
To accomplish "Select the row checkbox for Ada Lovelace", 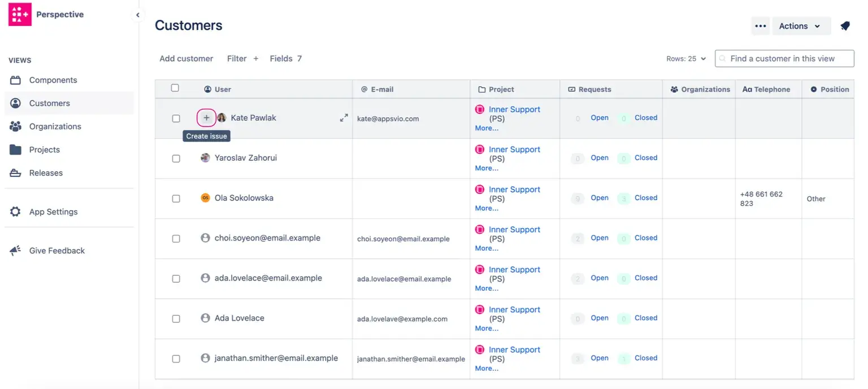I will click(x=176, y=318).
